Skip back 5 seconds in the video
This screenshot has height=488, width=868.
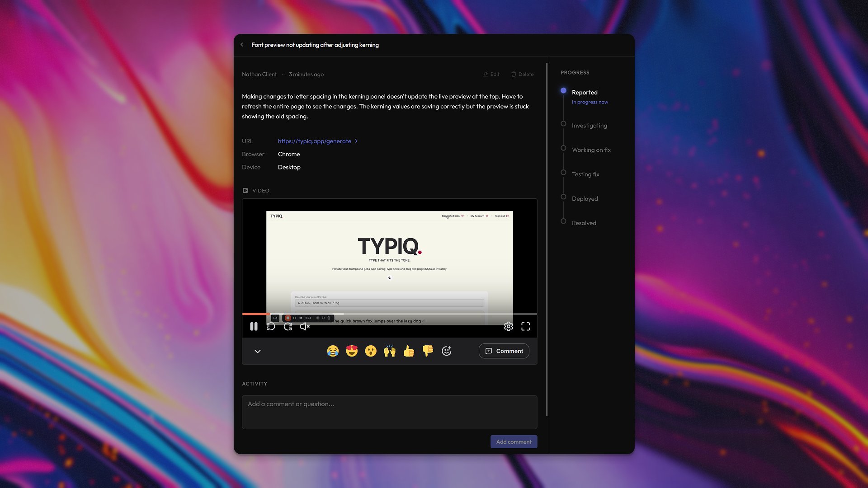coord(271,326)
